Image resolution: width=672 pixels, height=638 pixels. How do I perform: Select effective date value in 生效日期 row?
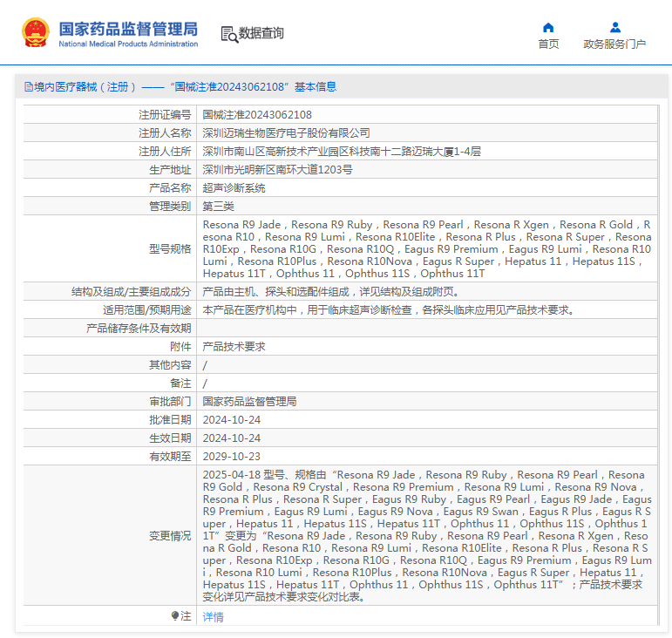[232, 438]
